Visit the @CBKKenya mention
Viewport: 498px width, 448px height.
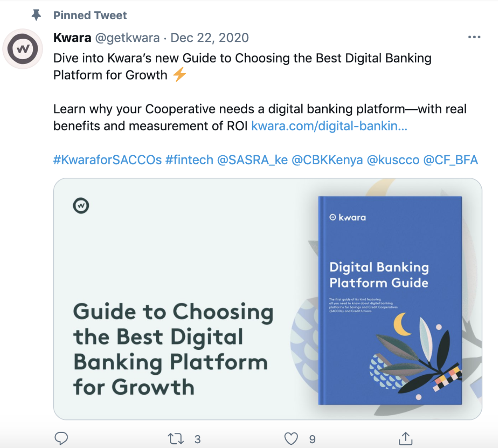coord(327,160)
